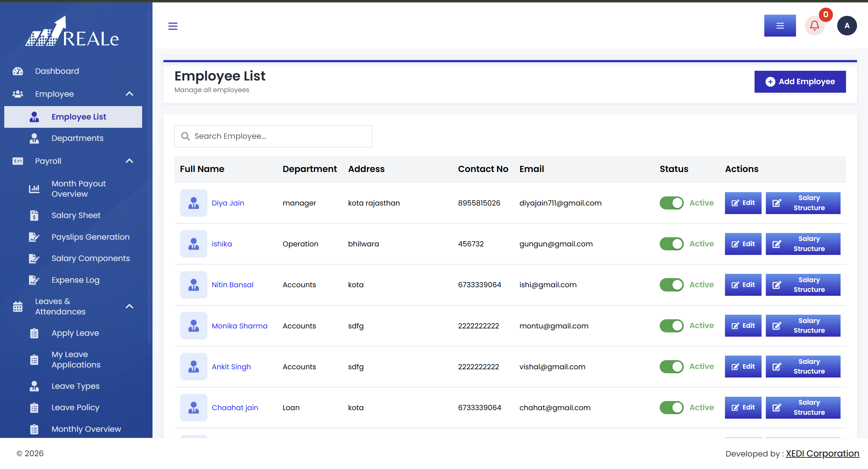Click the Payroll card icon in sidebar
Viewport: 868px width, 469px height.
pos(17,161)
